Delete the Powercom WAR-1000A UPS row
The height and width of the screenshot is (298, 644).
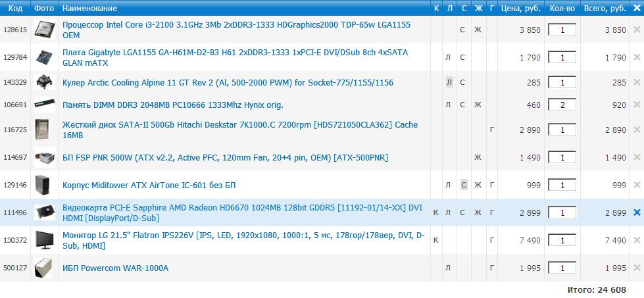636,268
